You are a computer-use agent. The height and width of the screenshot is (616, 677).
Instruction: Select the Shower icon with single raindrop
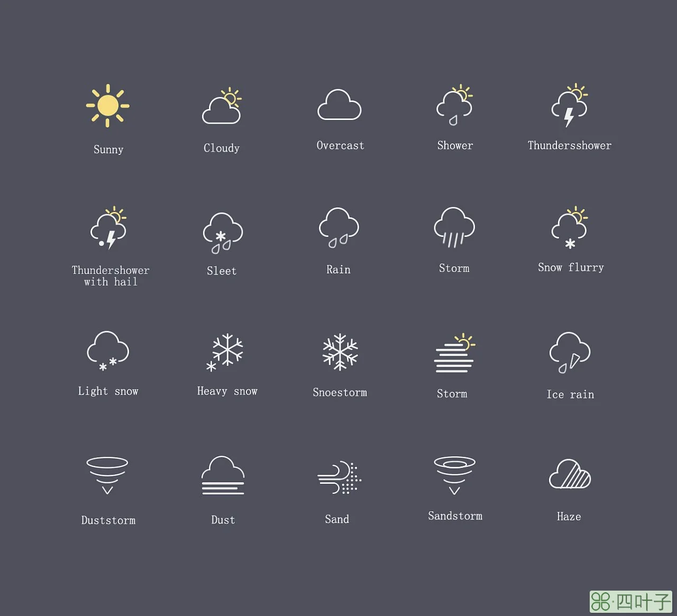pos(454,105)
